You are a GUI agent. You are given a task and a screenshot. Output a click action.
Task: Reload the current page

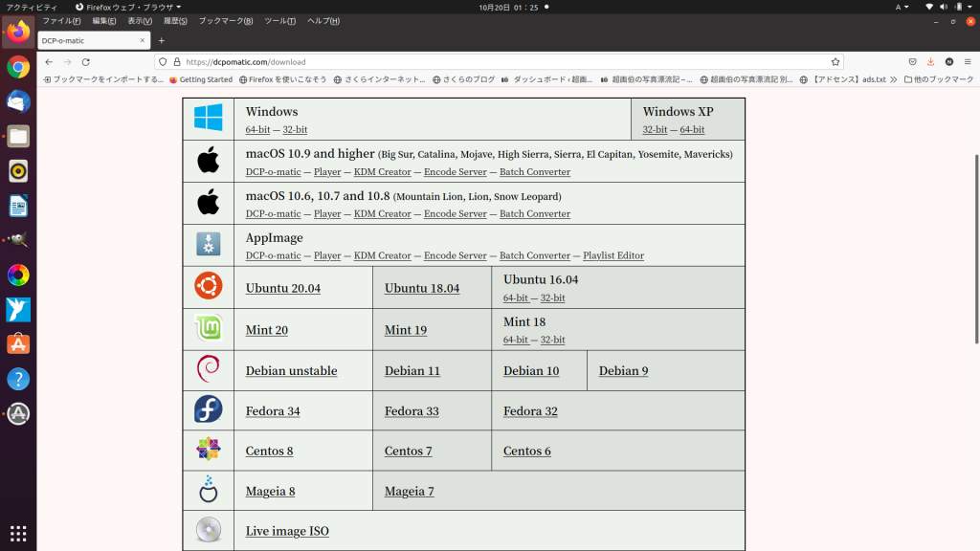85,62
